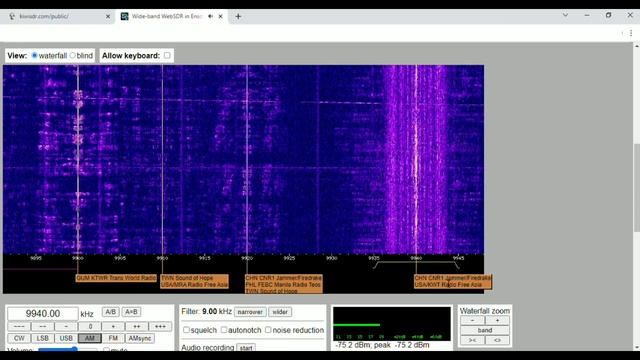Click the frequency input field showing 9940.00
The image size is (640, 360).
click(42, 313)
